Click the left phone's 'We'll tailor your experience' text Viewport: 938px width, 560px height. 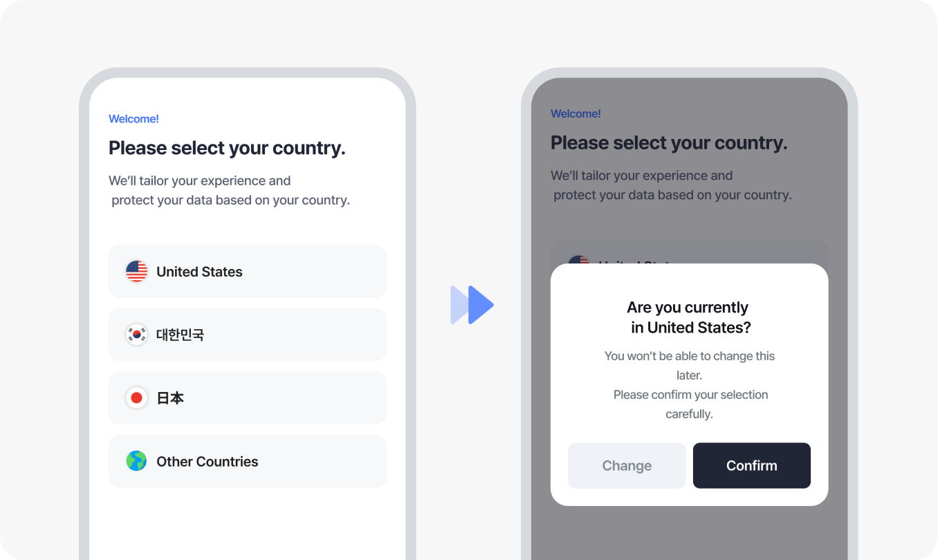[x=229, y=190]
